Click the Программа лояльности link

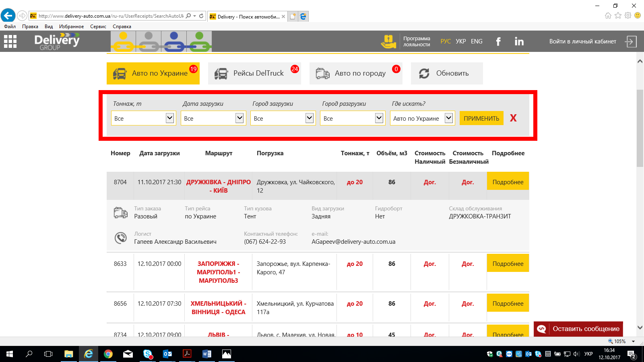(417, 41)
